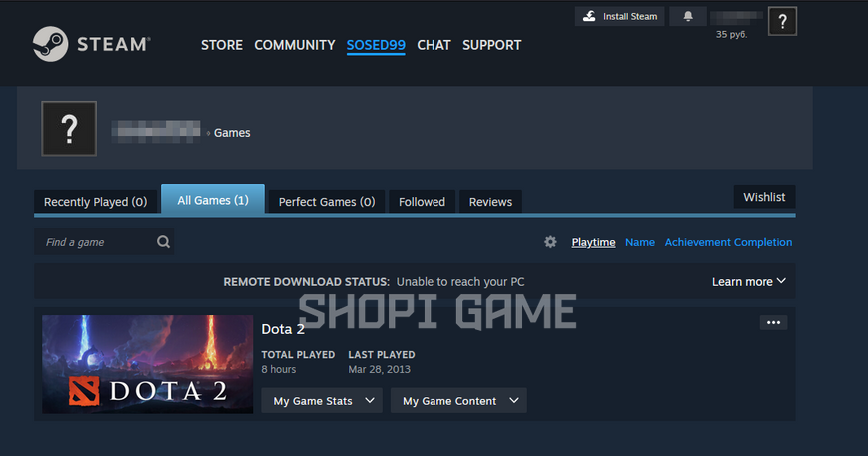The height and width of the screenshot is (456, 868).
Task: Open CHAT in the header
Action: (x=434, y=45)
